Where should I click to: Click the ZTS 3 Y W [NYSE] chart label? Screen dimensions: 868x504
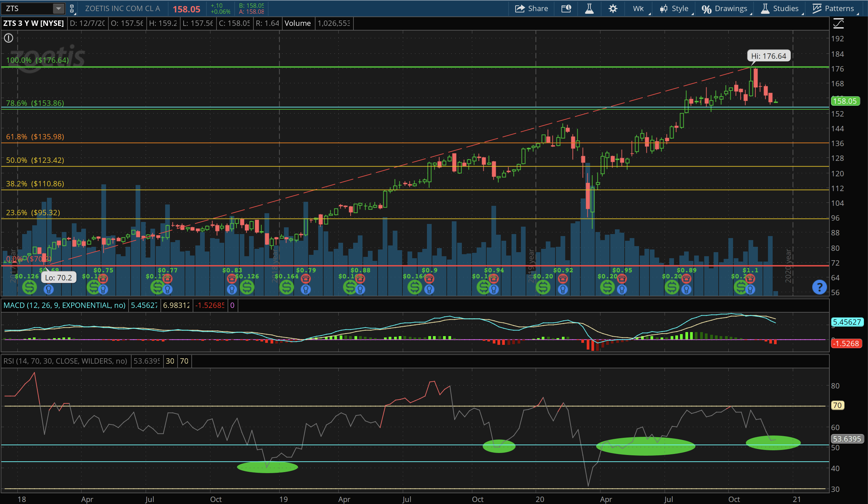[34, 24]
